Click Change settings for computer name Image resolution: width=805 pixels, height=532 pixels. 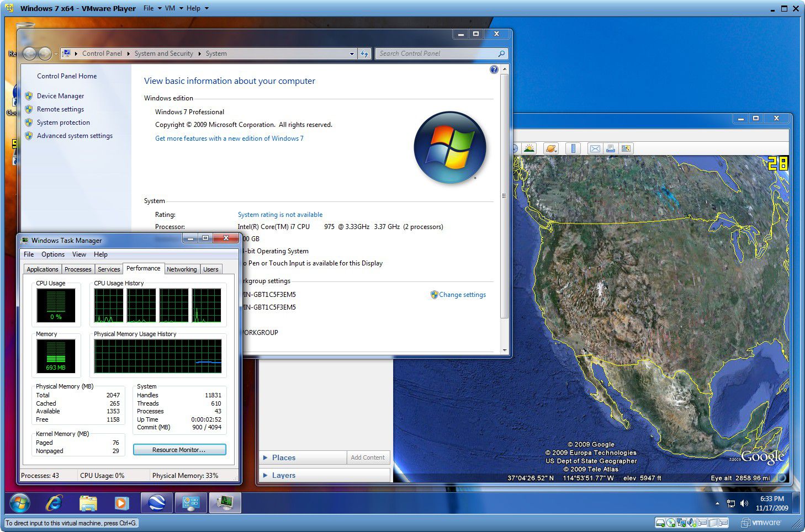point(462,295)
